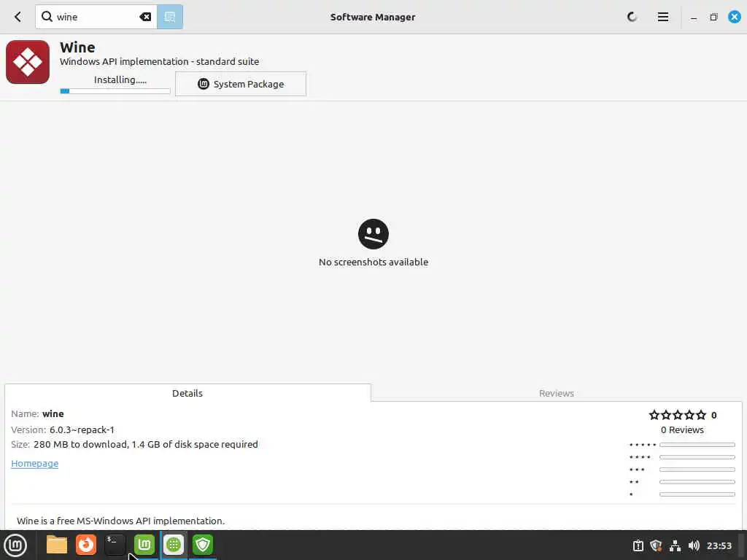Image resolution: width=747 pixels, height=560 pixels.
Task: Switch to the Reviews tab
Action: 557,393
